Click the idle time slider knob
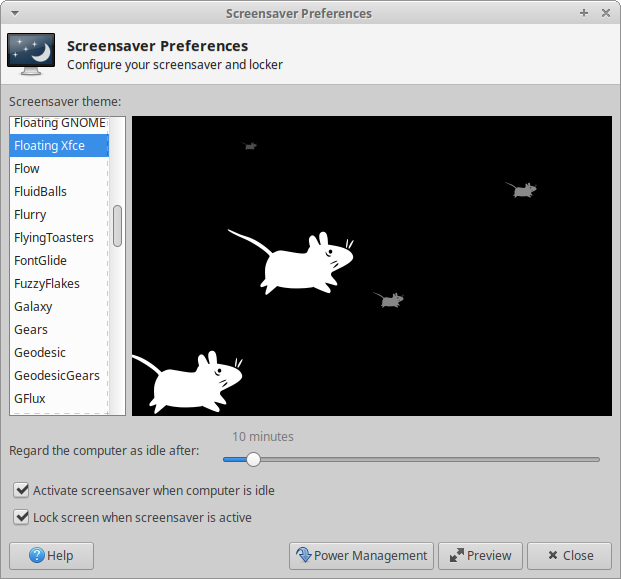The height and width of the screenshot is (579, 621). [253, 459]
